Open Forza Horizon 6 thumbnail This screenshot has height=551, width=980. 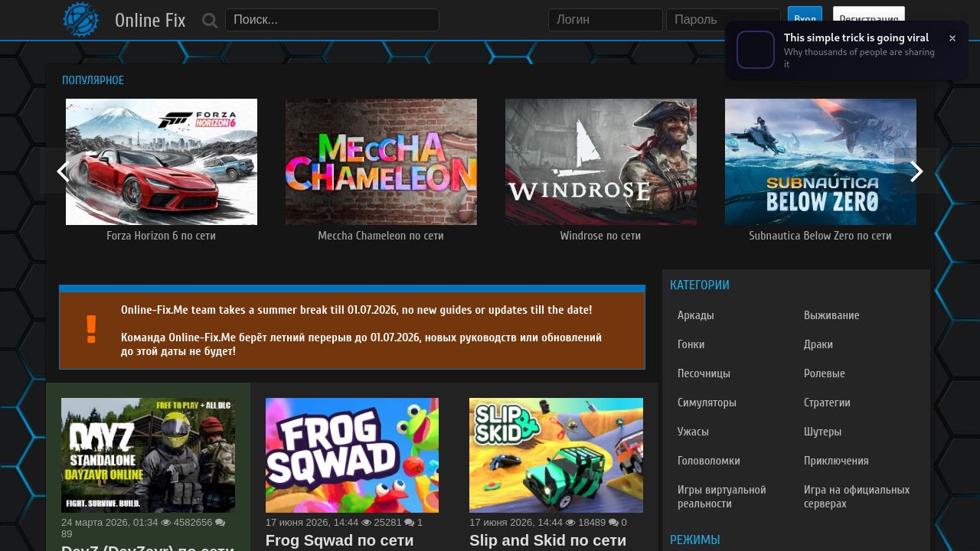click(162, 161)
